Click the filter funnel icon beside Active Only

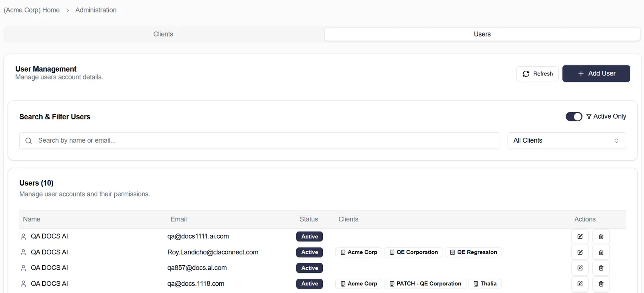coord(589,117)
